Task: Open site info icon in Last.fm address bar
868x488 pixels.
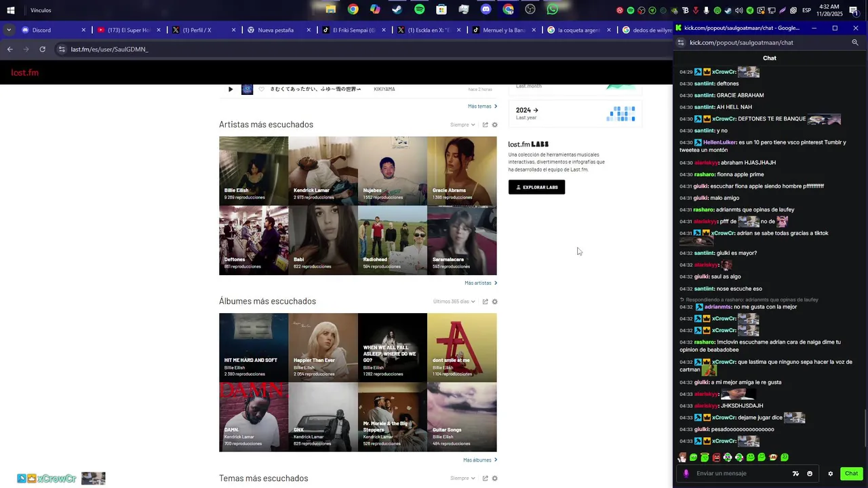Action: 62,49
